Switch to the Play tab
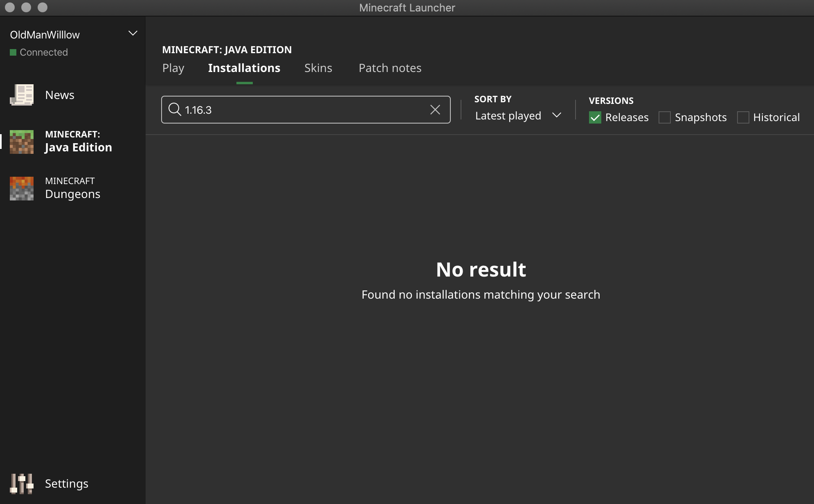Screen dimensions: 814x504 pos(173,68)
